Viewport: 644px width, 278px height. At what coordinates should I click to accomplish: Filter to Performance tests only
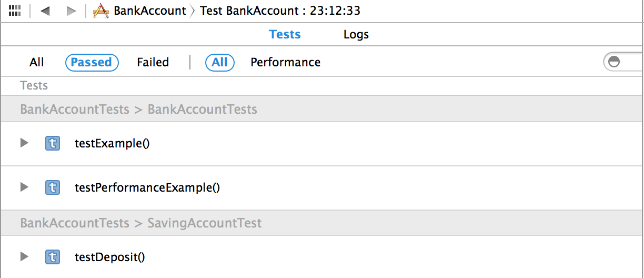(285, 62)
